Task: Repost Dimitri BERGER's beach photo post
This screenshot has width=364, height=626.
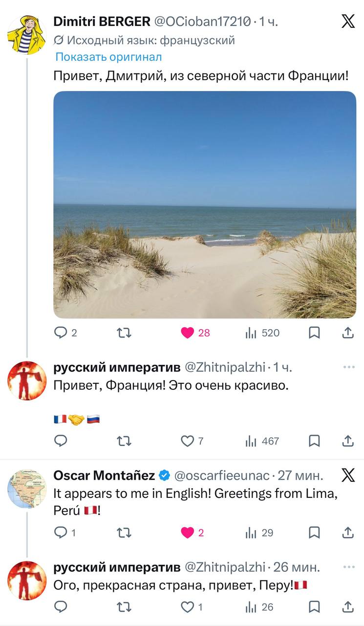Action: click(124, 333)
